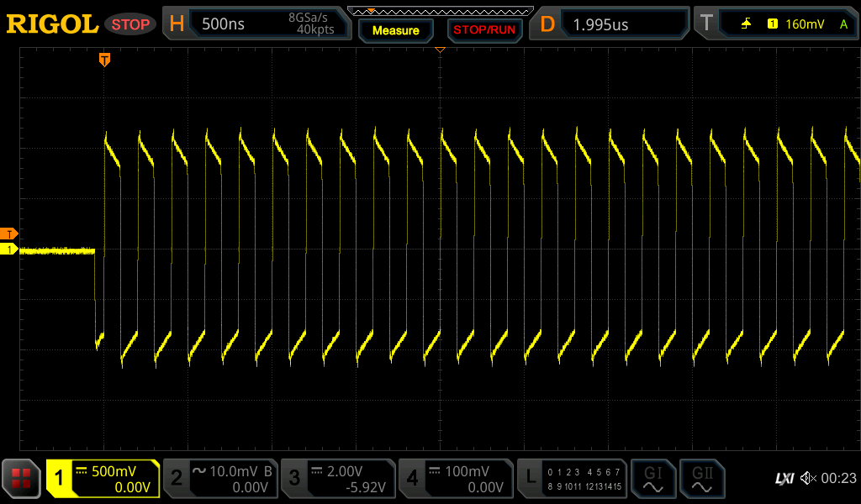Click the center time reference triangle marker
Screen dimensions: 861x504
point(440,50)
